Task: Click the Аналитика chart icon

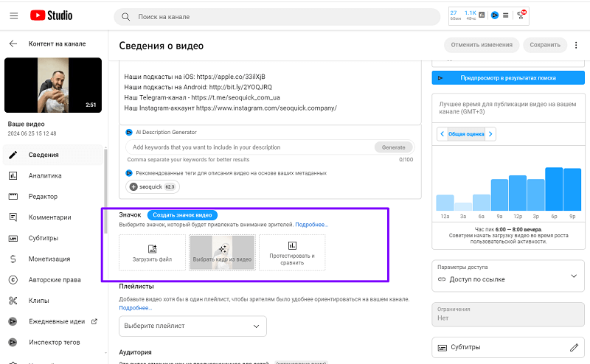Action: point(13,175)
